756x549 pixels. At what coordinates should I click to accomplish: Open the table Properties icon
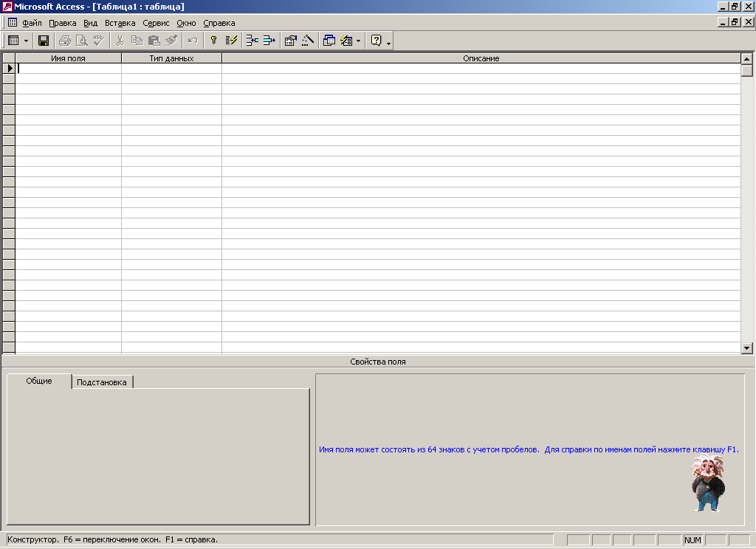pyautogui.click(x=290, y=41)
